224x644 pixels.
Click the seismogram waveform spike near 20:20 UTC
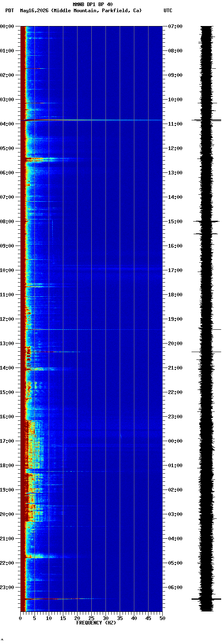(207, 352)
